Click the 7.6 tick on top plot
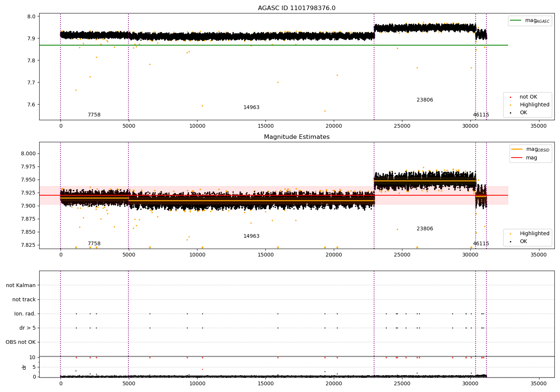 click(32, 105)
